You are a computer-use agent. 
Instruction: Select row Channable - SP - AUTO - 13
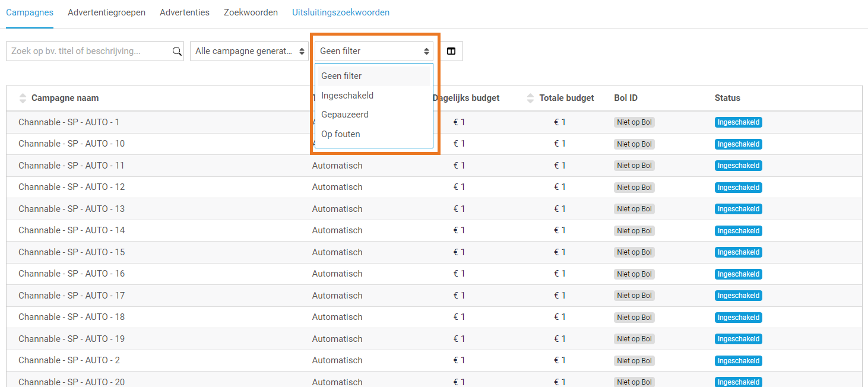pos(434,209)
